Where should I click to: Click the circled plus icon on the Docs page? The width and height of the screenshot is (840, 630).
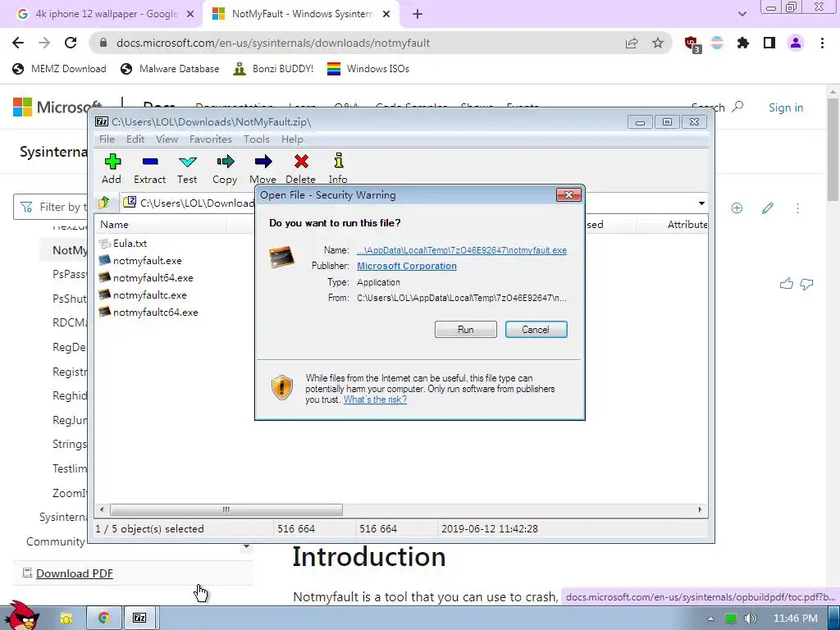click(x=737, y=208)
